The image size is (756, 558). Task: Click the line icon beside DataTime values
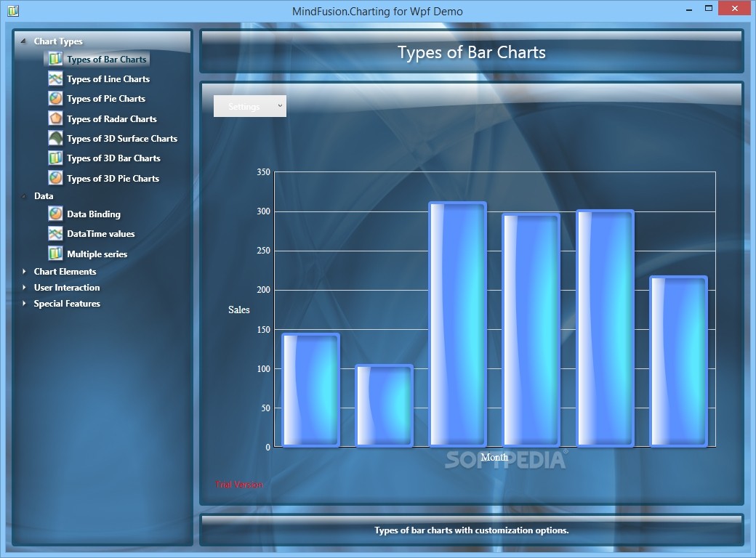[55, 234]
